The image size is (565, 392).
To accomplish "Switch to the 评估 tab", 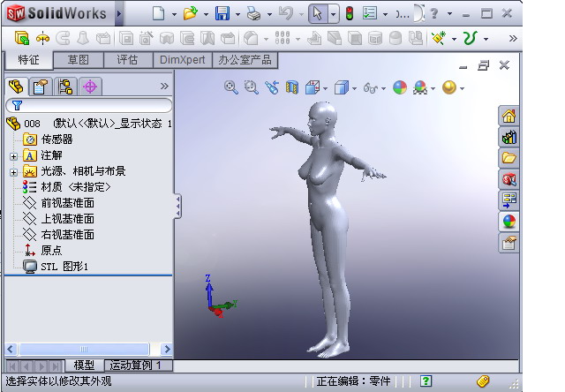I will 127,60.
